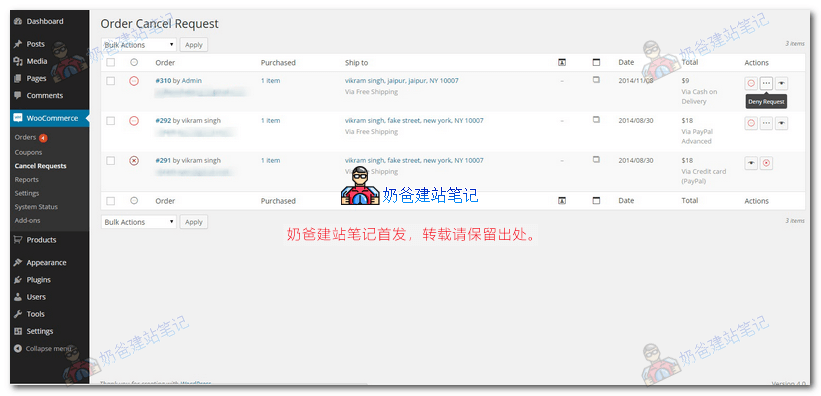Sort by the Total column header
This screenshot has width=821, height=396.
690,62
